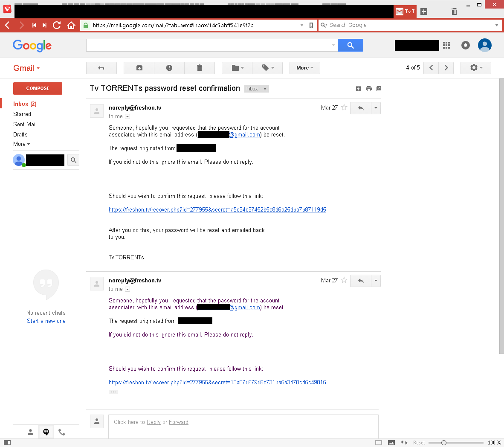Open the closed tabs trash icon
The height and width of the screenshot is (447, 504).
click(454, 12)
